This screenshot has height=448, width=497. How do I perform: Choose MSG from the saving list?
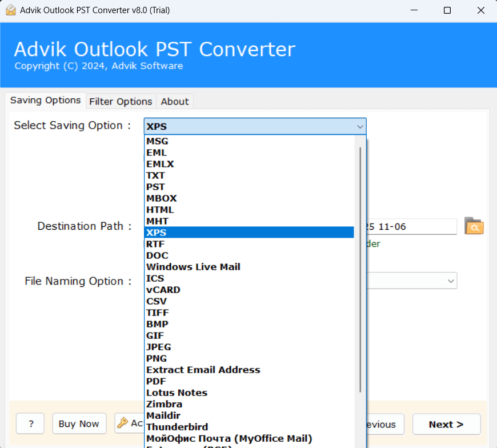pyautogui.click(x=249, y=141)
